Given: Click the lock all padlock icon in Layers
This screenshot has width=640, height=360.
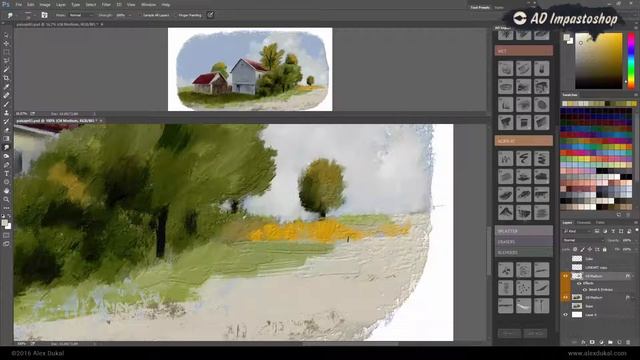Looking at the screenshot, I should pos(604,249).
